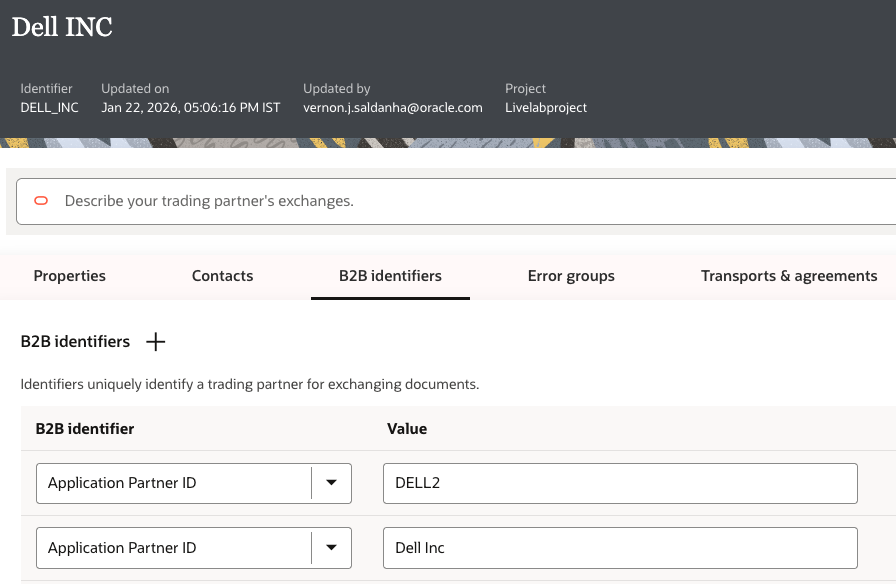Click the Dell INC page title

[62, 27]
